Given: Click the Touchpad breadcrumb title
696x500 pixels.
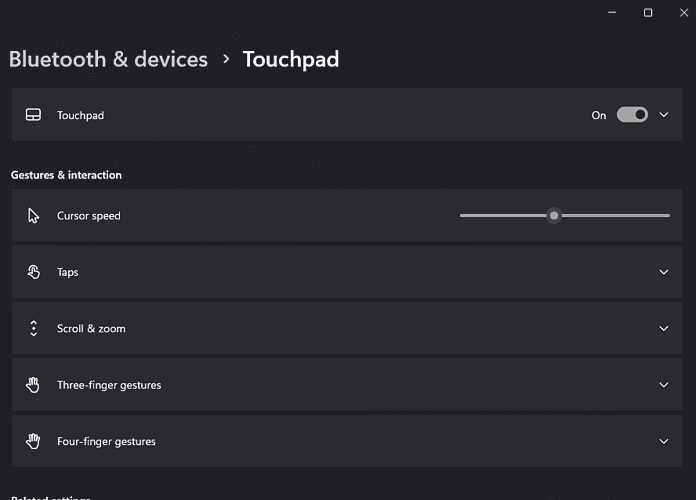Looking at the screenshot, I should click(291, 60).
